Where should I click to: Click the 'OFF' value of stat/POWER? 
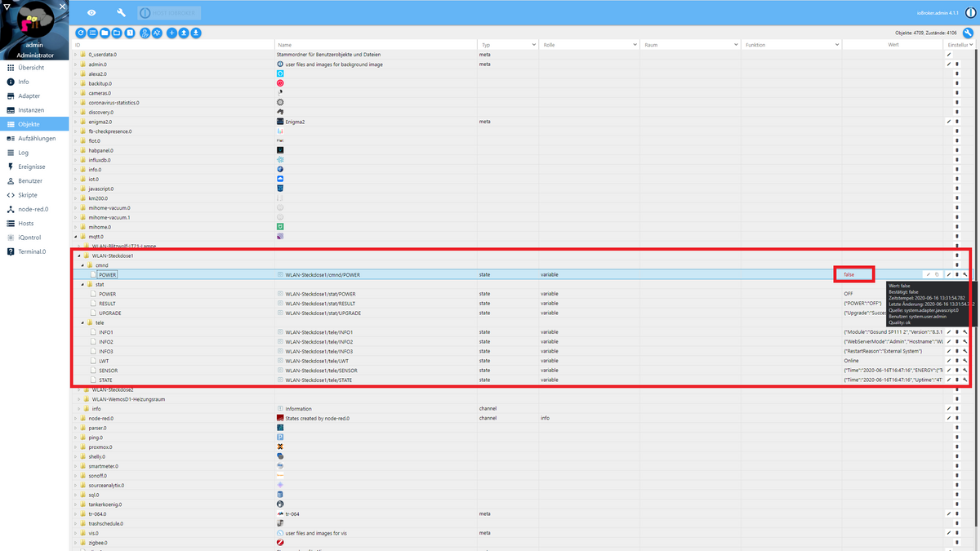pyautogui.click(x=849, y=294)
